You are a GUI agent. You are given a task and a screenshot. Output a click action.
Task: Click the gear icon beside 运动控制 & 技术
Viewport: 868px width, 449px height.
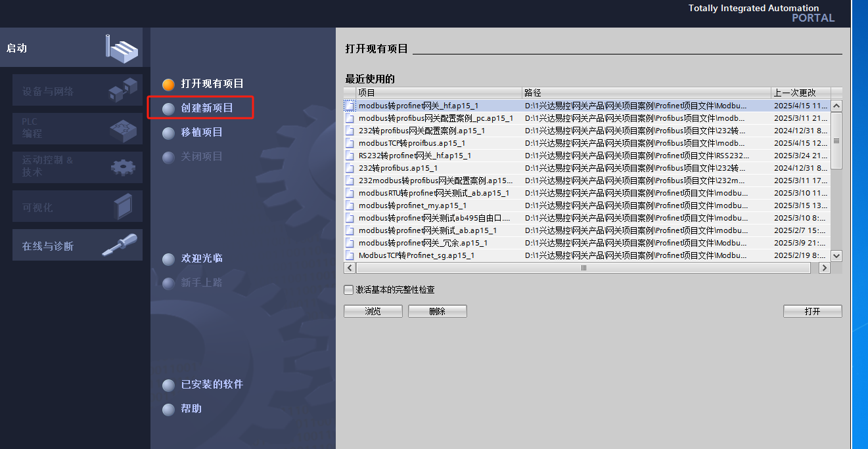click(x=123, y=167)
